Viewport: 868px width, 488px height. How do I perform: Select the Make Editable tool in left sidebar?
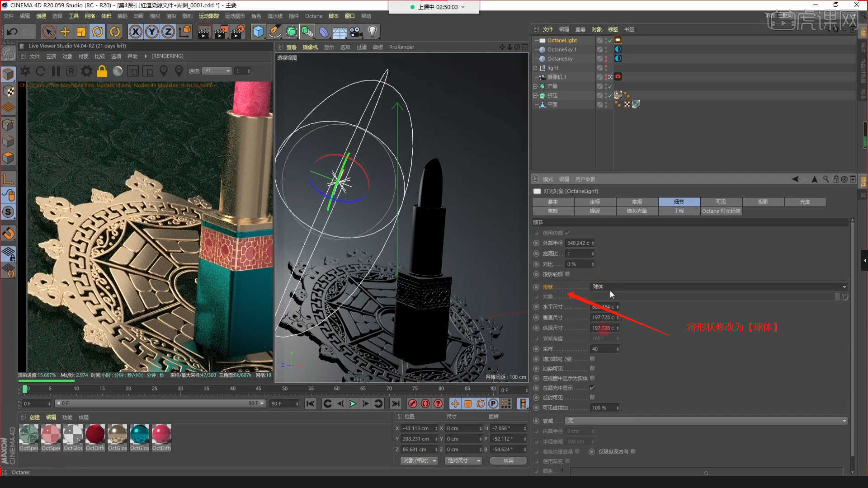click(x=8, y=74)
